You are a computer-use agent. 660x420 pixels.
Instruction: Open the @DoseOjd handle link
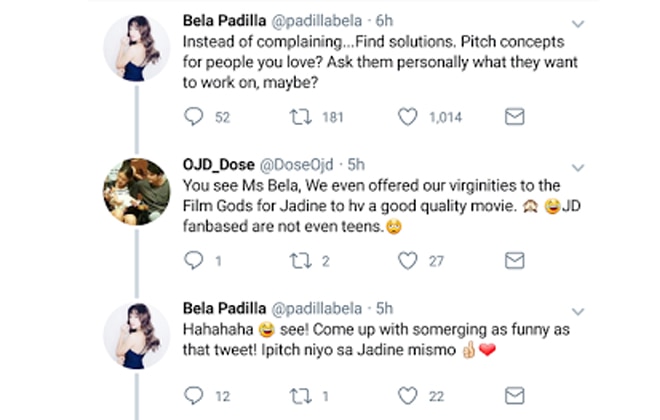296,165
